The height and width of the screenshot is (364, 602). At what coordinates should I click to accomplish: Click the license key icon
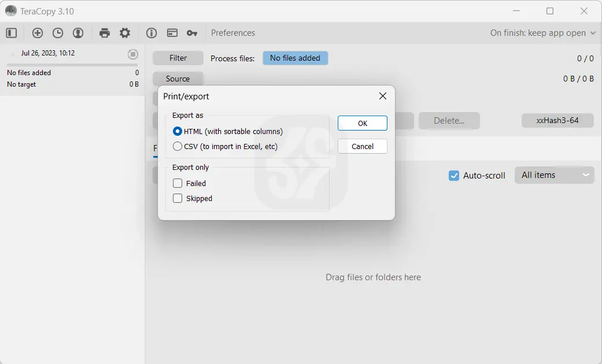[192, 33]
